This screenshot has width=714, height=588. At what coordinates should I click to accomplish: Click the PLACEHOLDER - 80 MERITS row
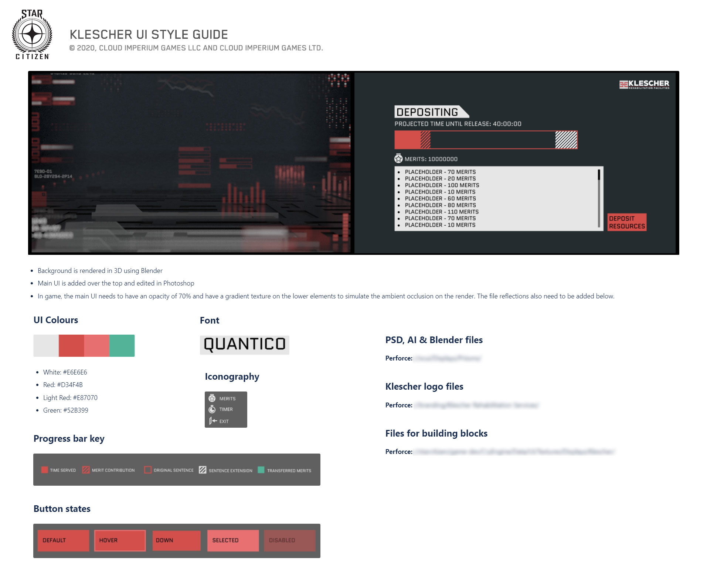tap(440, 205)
